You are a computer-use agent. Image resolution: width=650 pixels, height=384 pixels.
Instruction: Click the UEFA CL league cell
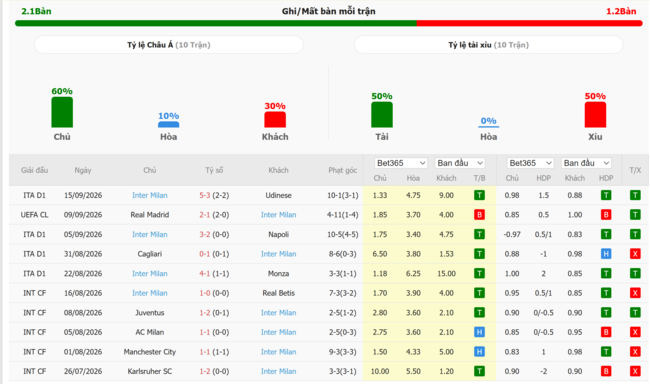pyautogui.click(x=34, y=215)
